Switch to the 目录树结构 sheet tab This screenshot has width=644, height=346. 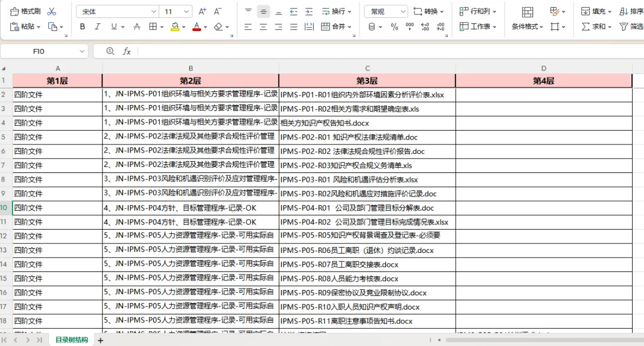(x=72, y=340)
